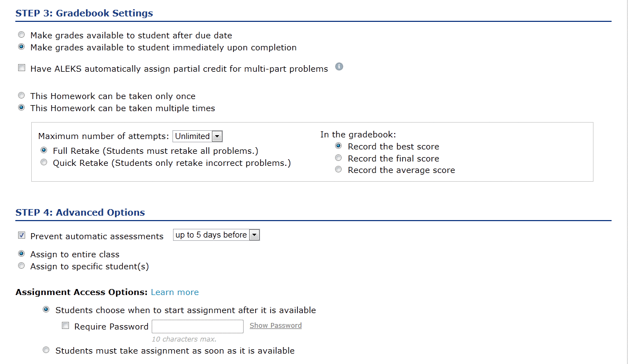
Task: Uncheck Prevent automatic assessments
Action: (x=22, y=235)
